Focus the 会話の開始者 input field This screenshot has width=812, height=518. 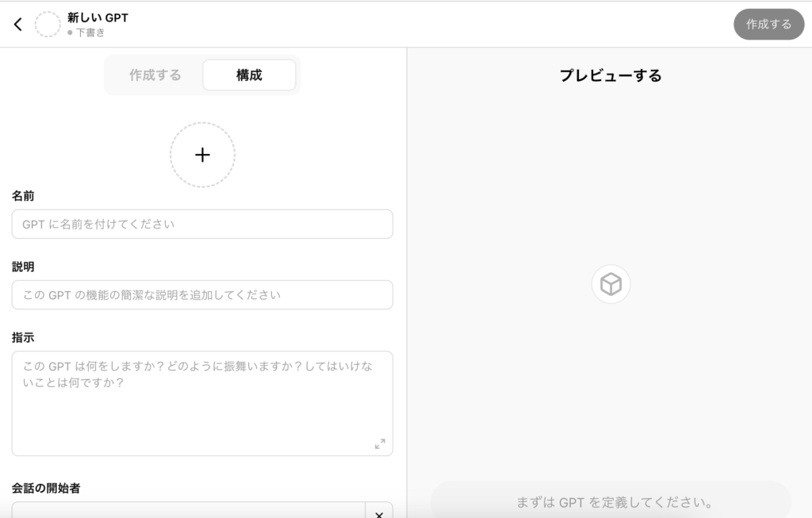coord(188,511)
